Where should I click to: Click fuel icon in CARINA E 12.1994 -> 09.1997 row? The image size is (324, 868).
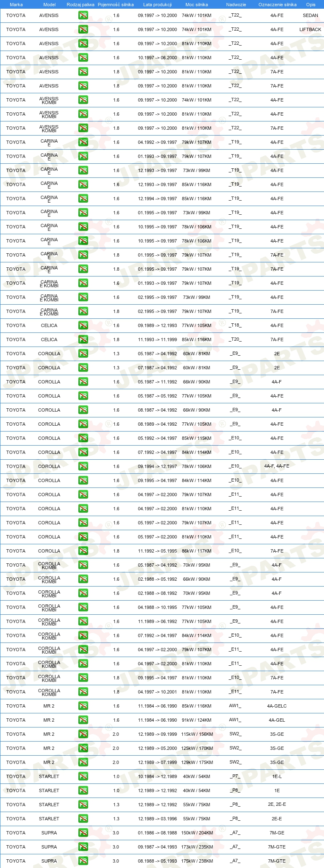[x=83, y=199]
